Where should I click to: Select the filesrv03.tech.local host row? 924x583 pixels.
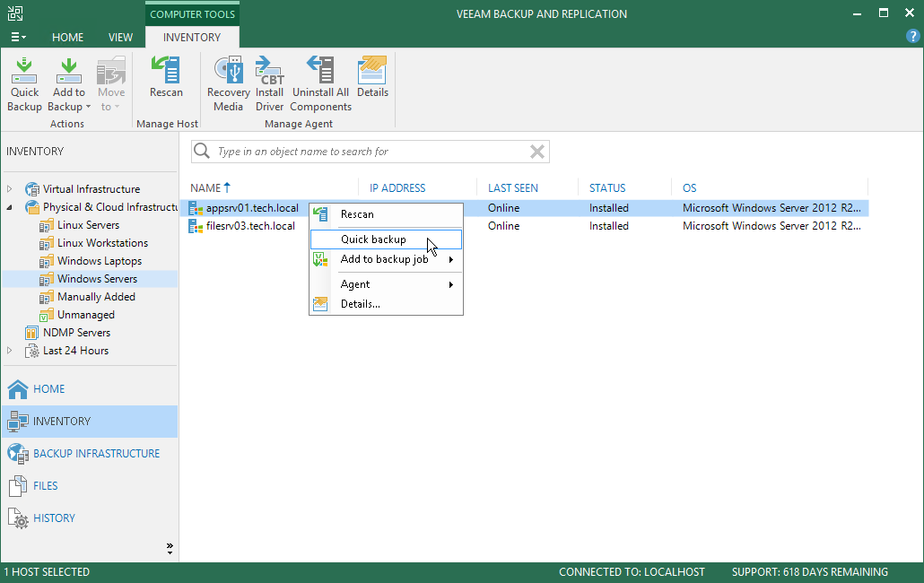[x=524, y=225]
